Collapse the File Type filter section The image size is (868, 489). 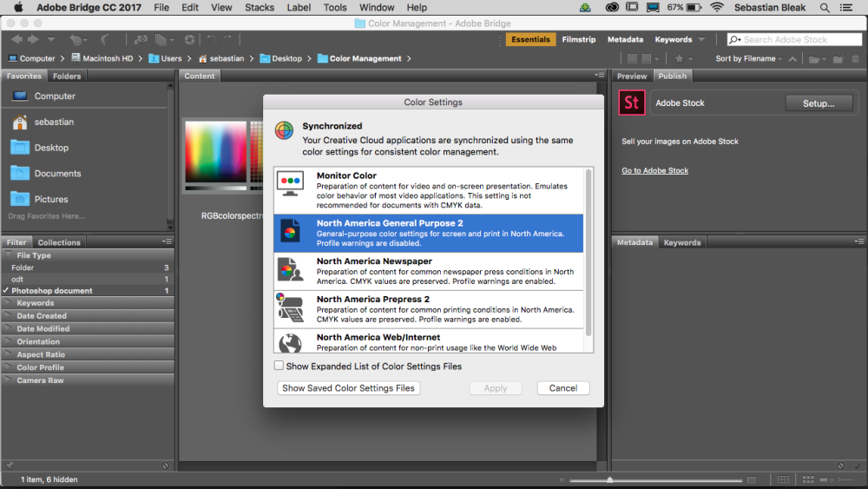tap(9, 255)
